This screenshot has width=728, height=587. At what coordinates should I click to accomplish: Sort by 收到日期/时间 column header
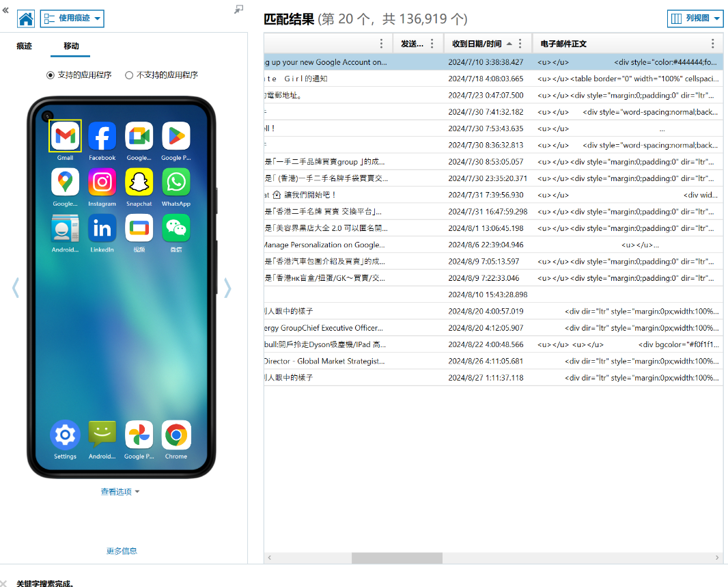click(x=477, y=44)
